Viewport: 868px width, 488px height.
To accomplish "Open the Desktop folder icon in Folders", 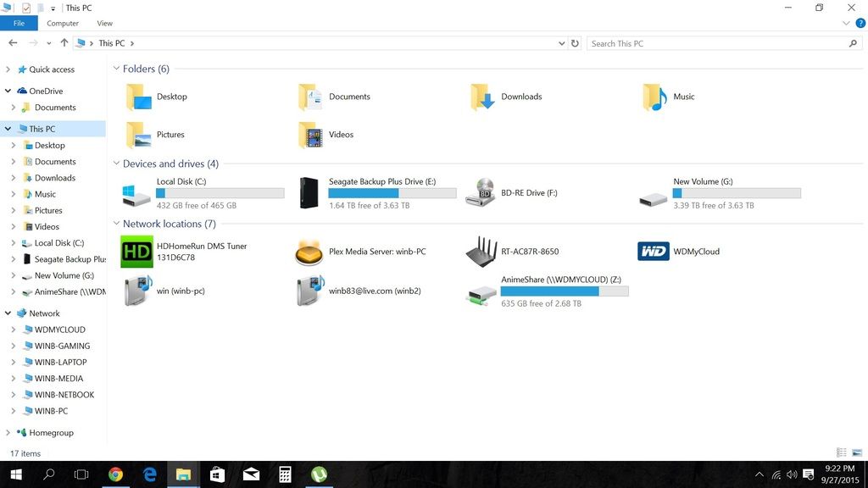I will (138, 97).
